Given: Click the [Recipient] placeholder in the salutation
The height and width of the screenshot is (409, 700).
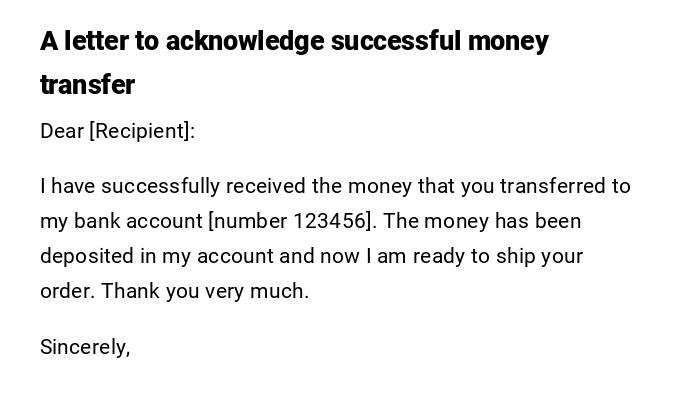Looking at the screenshot, I should 142,131.
